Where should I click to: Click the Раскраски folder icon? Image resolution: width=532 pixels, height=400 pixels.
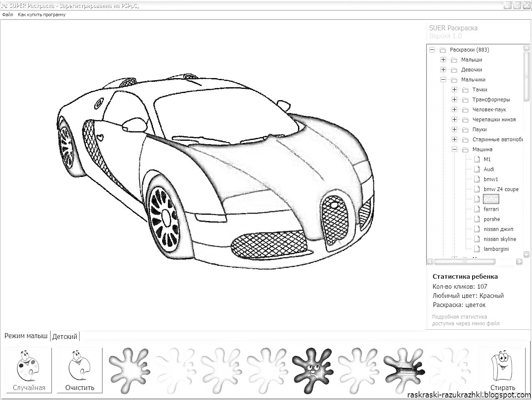(443, 50)
